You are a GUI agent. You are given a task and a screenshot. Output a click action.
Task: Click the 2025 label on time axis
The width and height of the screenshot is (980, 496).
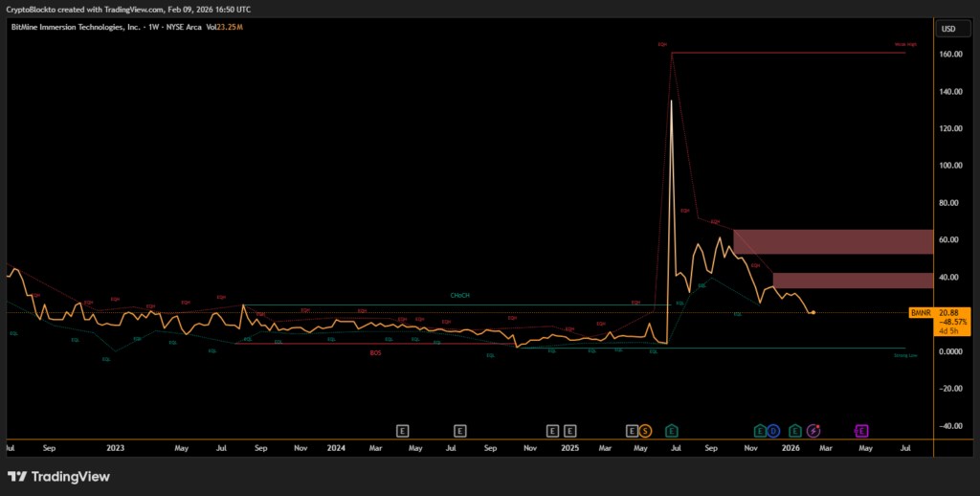(569, 447)
